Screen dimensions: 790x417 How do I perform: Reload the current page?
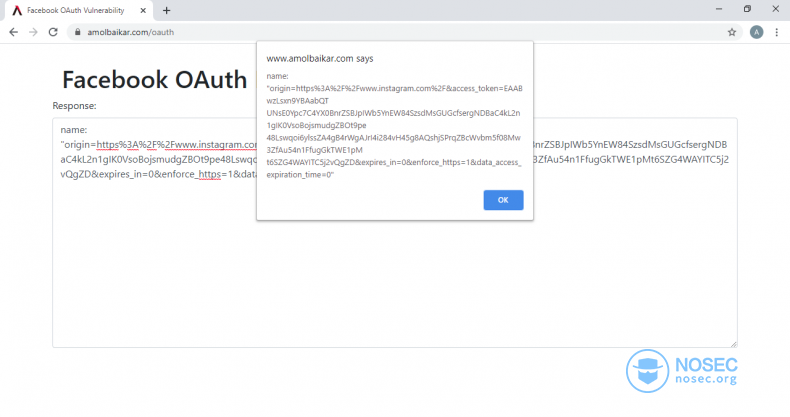(53, 32)
